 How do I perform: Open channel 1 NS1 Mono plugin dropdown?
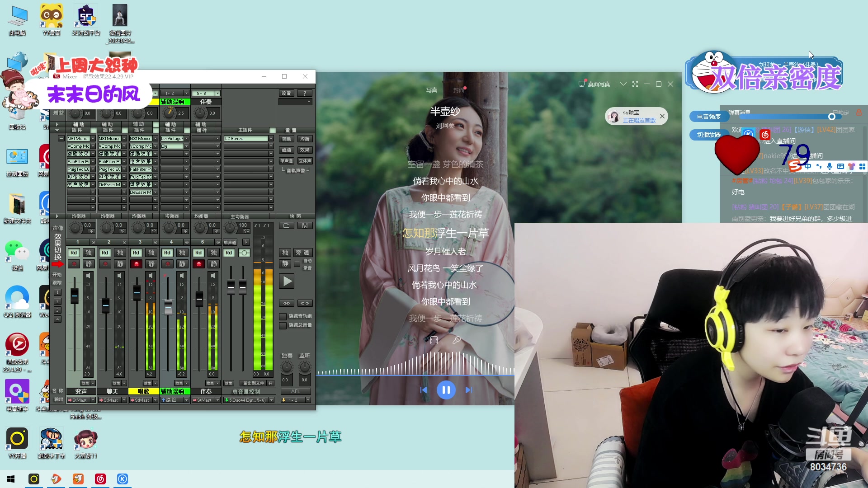tap(93, 139)
